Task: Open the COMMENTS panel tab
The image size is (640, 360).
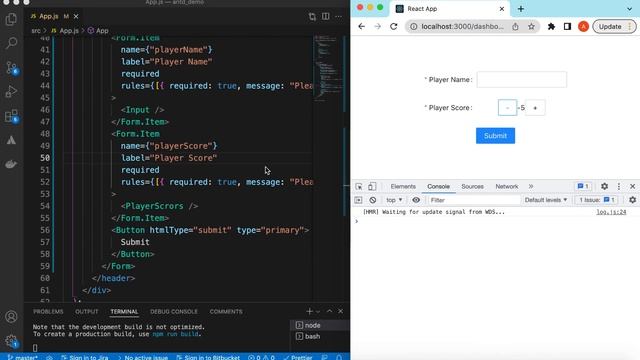Action: pyautogui.click(x=226, y=311)
